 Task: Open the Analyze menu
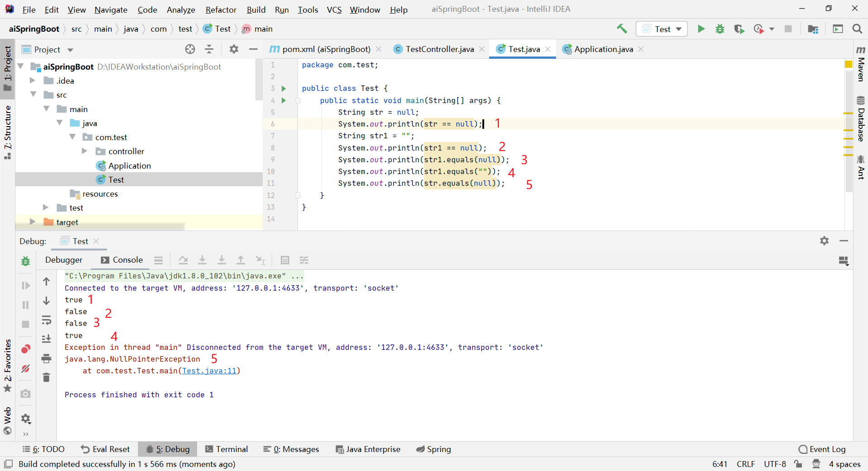(x=181, y=9)
